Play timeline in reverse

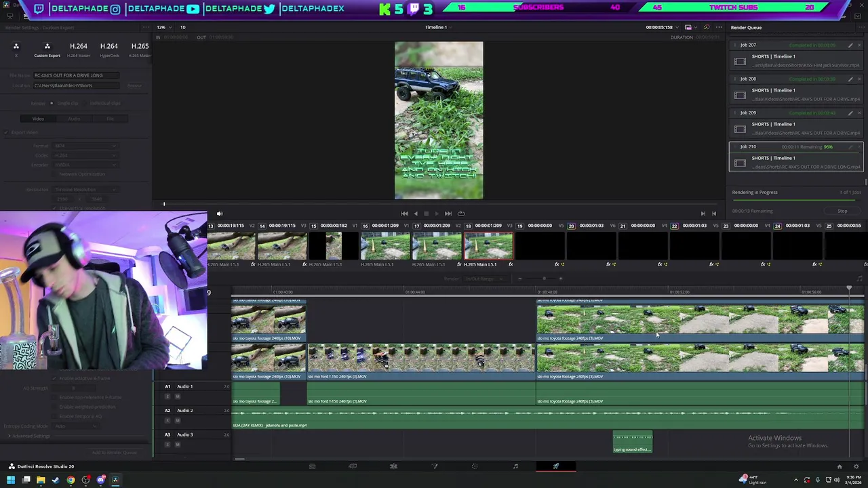pos(416,213)
